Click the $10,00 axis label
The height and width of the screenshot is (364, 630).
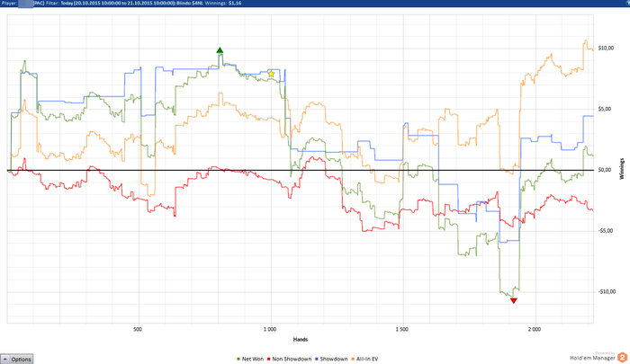tap(606, 49)
